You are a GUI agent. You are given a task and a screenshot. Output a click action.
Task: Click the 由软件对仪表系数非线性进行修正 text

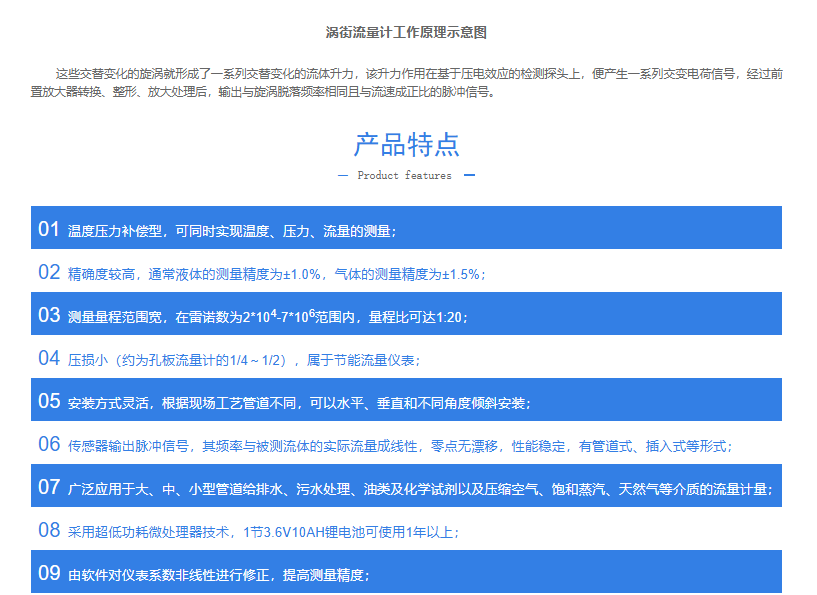219,575
